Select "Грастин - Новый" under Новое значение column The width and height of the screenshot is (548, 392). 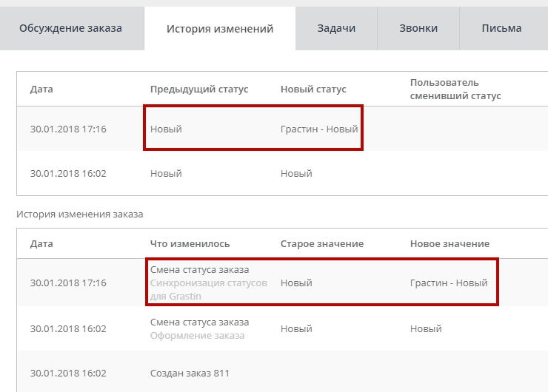click(449, 283)
